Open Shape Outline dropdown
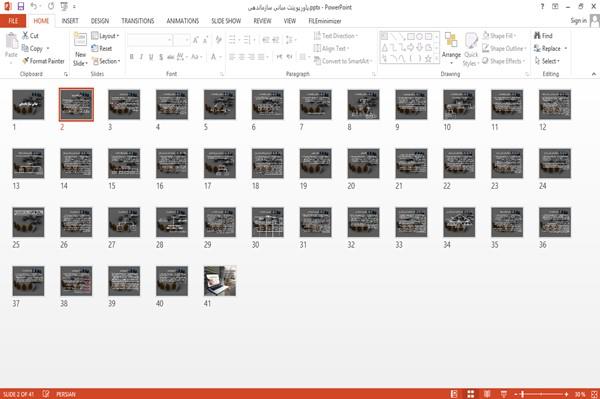 pos(504,48)
